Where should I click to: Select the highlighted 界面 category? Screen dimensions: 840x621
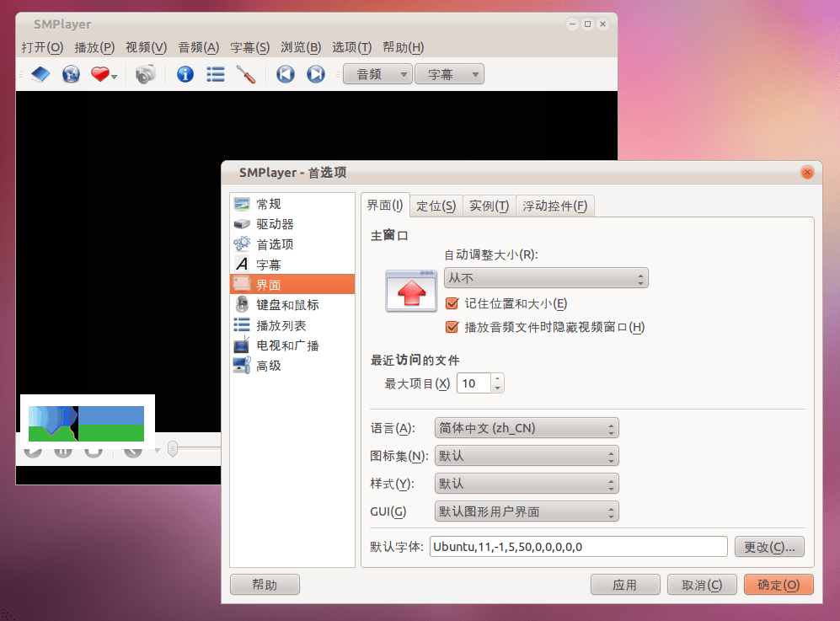292,285
